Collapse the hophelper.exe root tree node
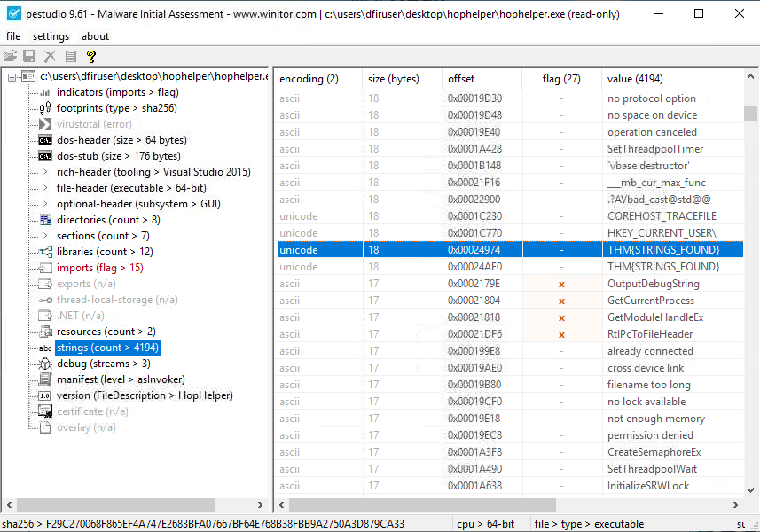The width and height of the screenshot is (760, 532). click(x=12, y=77)
